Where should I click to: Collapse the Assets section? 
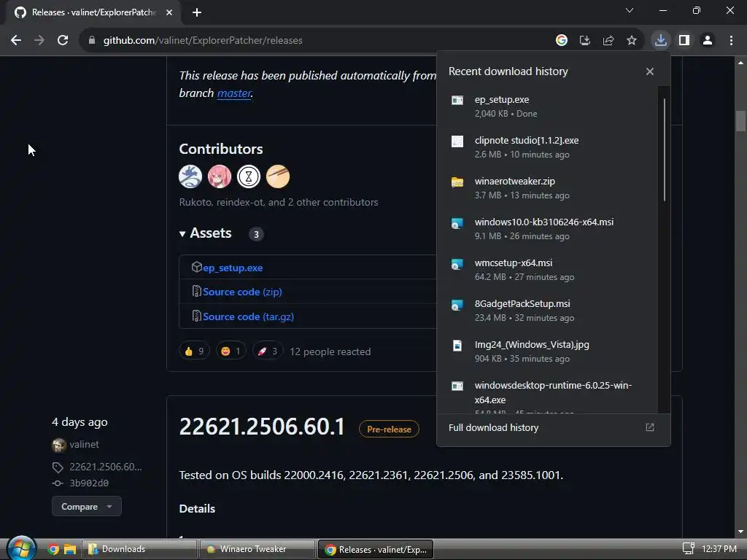206,233
